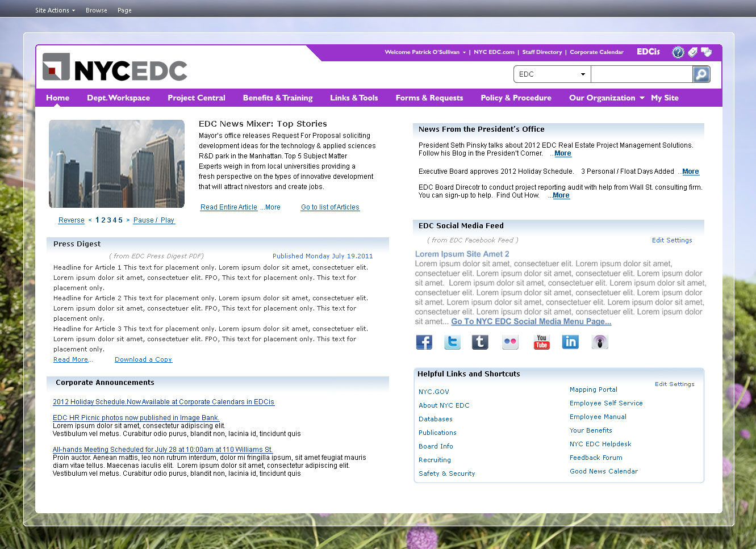Open Policy & Procedure menu item

pyautogui.click(x=516, y=98)
